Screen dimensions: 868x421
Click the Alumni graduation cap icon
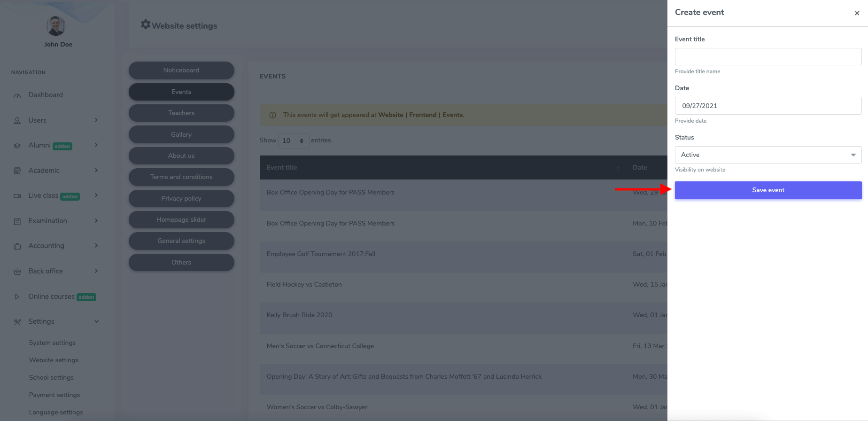[x=17, y=146]
